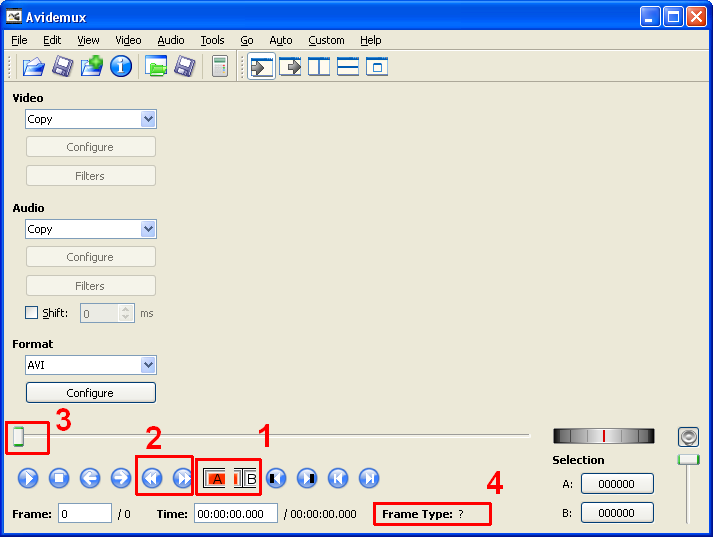Open the Tools menu
Screen dimensions: 713x537
[x=212, y=40]
